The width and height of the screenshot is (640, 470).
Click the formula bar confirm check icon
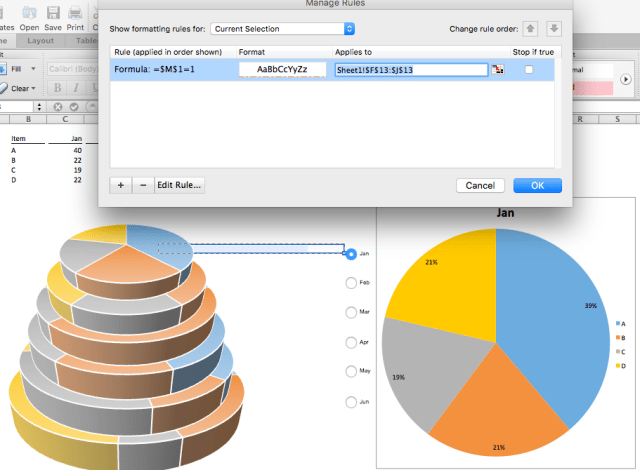point(74,107)
